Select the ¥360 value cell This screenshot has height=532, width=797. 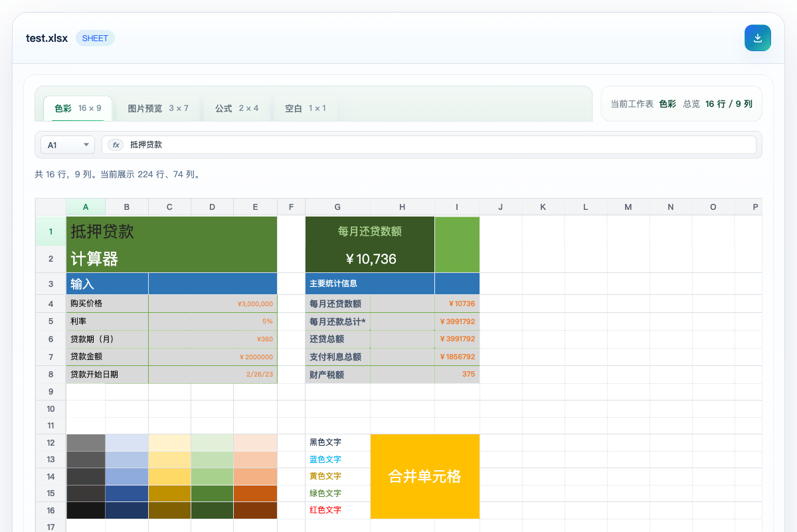(213, 339)
